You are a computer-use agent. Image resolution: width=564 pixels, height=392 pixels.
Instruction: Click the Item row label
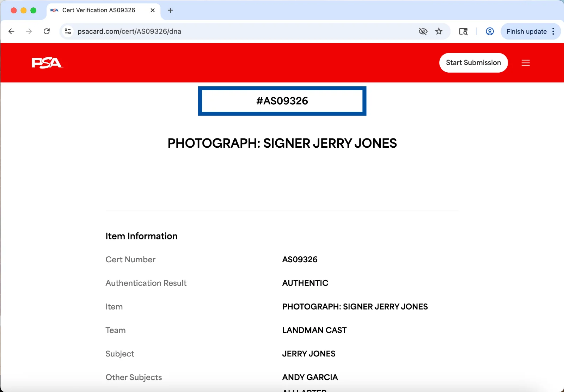click(x=114, y=307)
